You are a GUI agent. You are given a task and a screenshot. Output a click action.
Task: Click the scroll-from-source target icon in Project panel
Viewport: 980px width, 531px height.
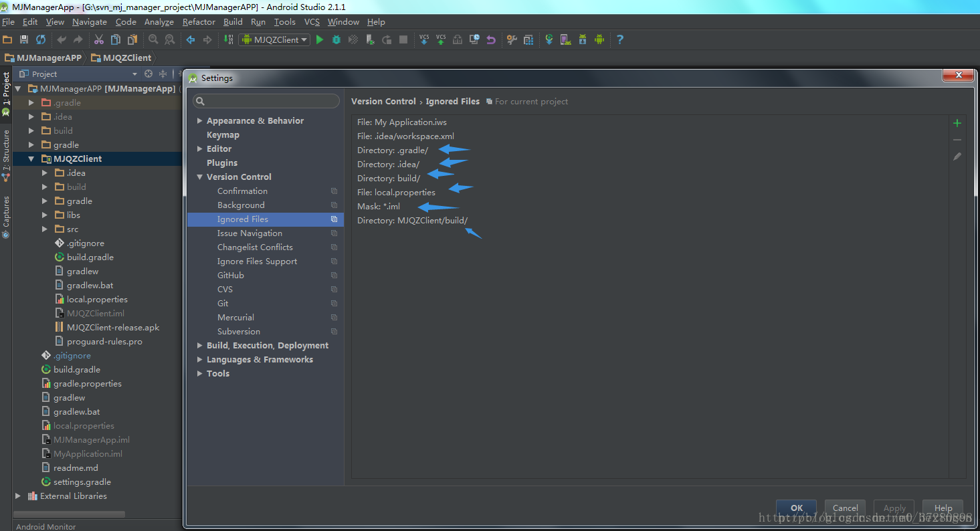tap(149, 74)
